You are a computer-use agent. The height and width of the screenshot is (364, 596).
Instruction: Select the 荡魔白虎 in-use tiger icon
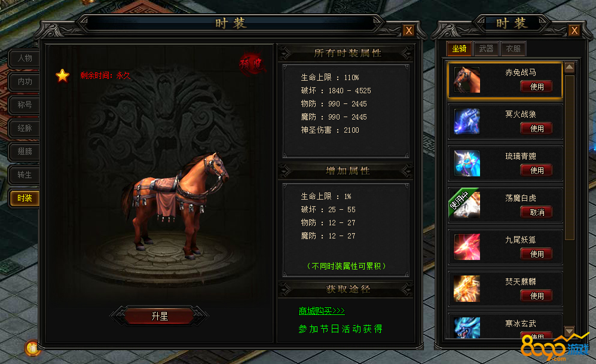pos(465,204)
